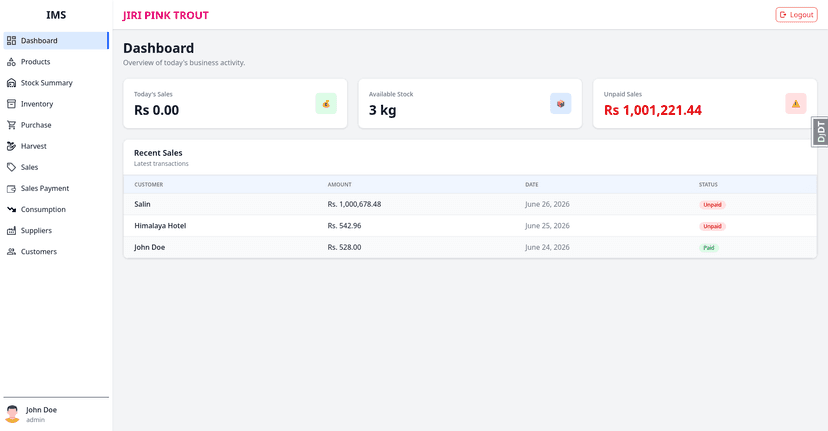Click the Inventory box icon
828x431 pixels.
pyautogui.click(x=11, y=104)
